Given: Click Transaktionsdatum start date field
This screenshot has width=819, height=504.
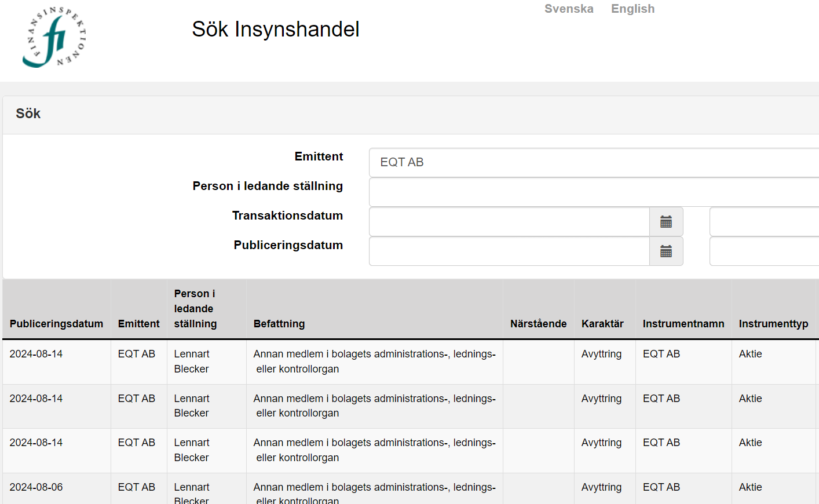Looking at the screenshot, I should click(509, 222).
